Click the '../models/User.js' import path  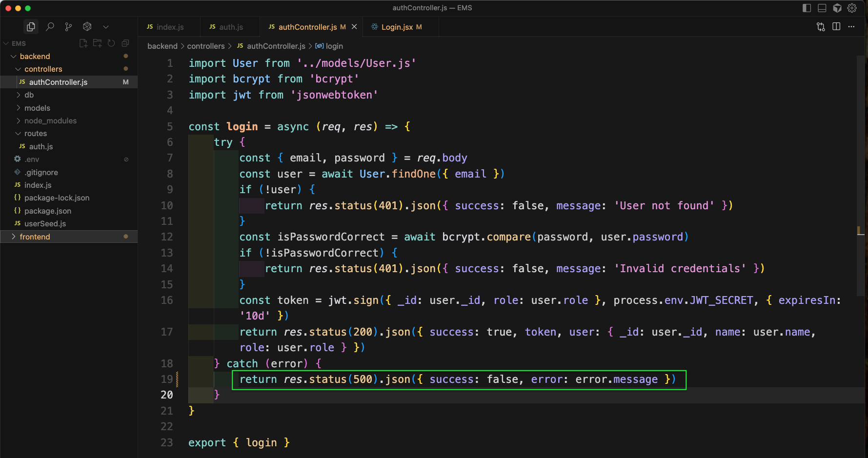pyautogui.click(x=356, y=63)
